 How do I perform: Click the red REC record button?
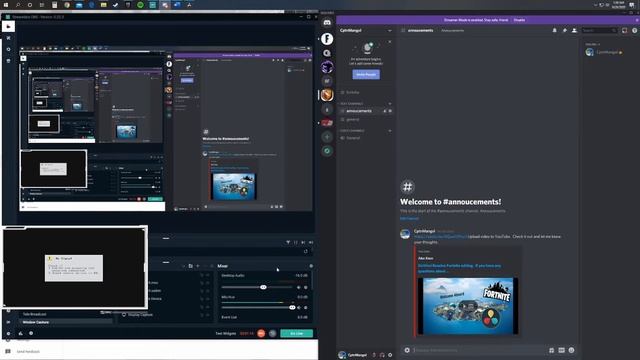pyautogui.click(x=261, y=333)
